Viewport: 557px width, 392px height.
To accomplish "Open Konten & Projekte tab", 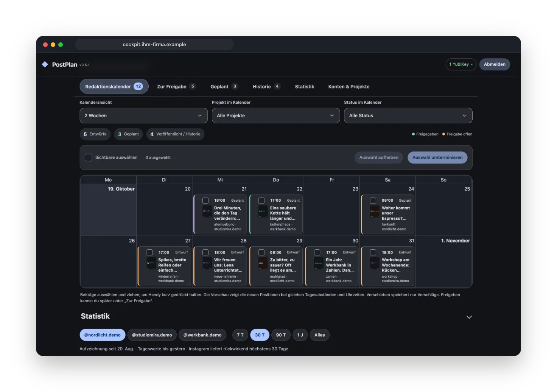I will click(x=349, y=87).
